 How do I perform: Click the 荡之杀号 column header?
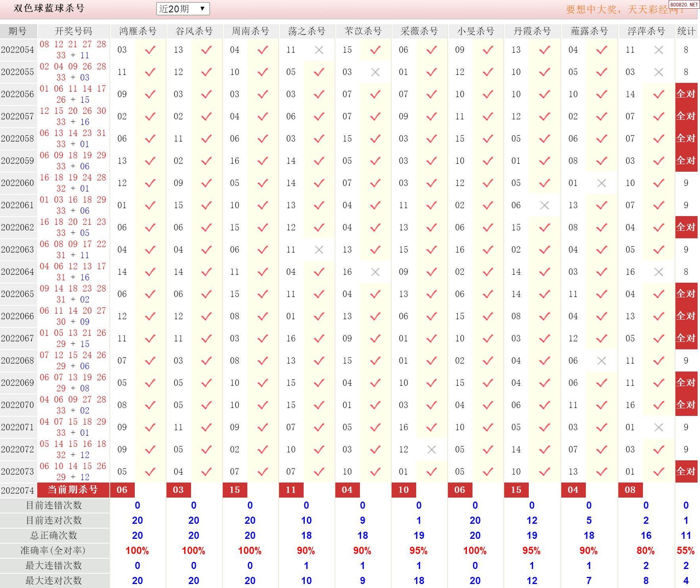click(x=307, y=31)
